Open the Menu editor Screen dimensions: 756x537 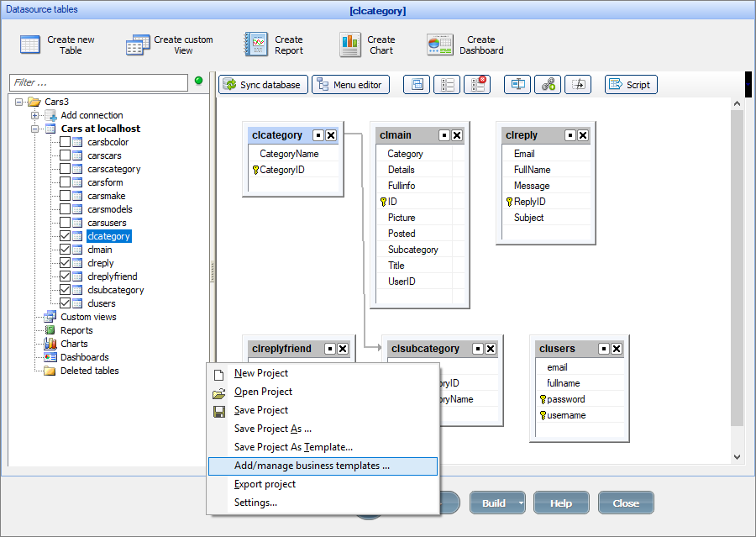click(350, 85)
